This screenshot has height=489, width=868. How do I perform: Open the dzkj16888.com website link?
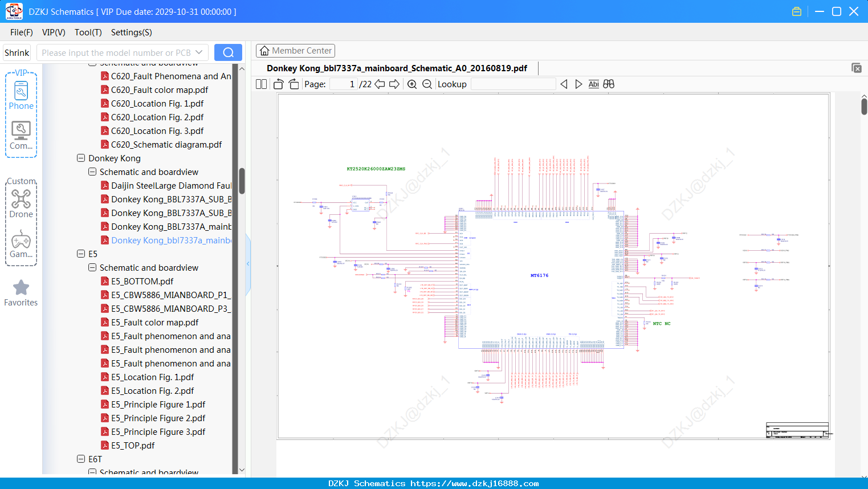coord(474,483)
